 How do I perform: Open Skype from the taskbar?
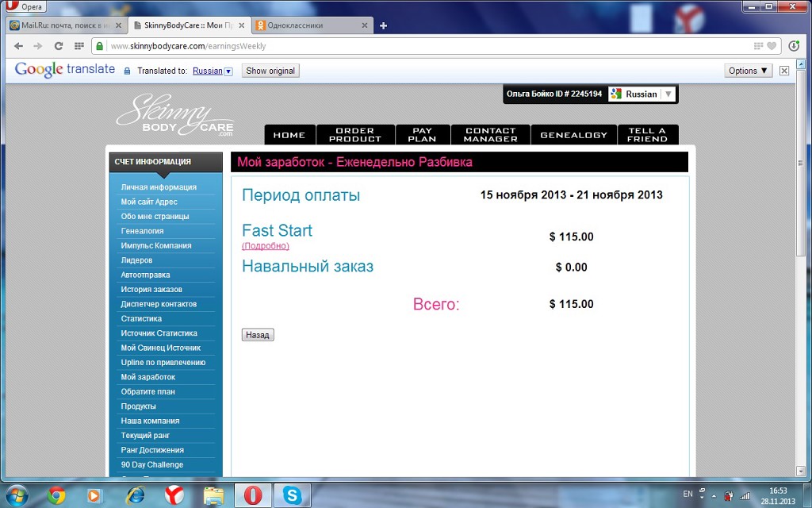(x=293, y=496)
